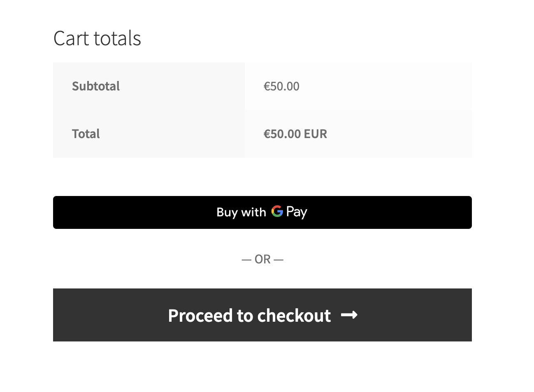Screen dimensions: 534x392
Task: Click the Cart totals heading
Action: pos(97,39)
